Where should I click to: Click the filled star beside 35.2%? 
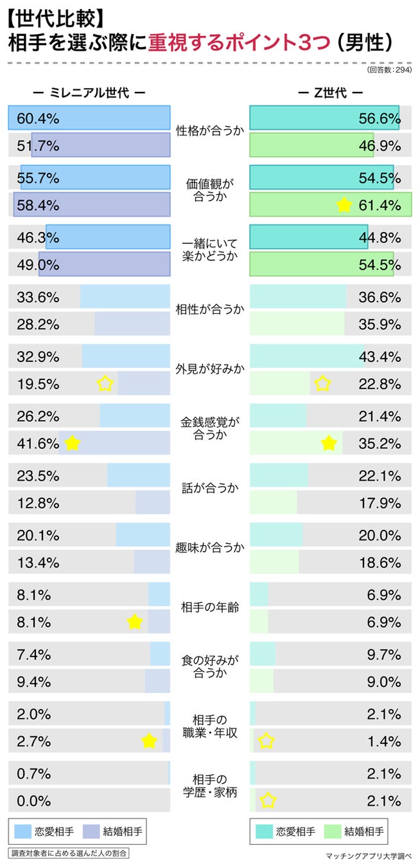pyautogui.click(x=329, y=443)
